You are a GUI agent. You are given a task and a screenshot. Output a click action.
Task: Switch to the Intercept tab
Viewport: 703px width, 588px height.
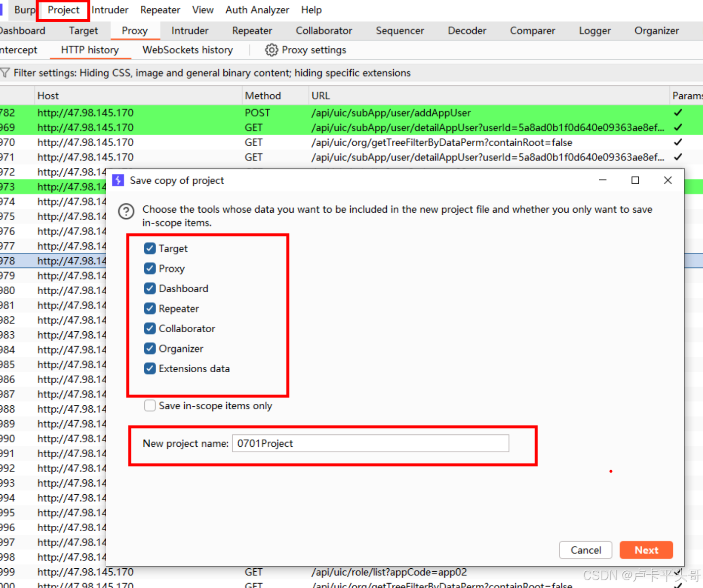pyautogui.click(x=18, y=49)
